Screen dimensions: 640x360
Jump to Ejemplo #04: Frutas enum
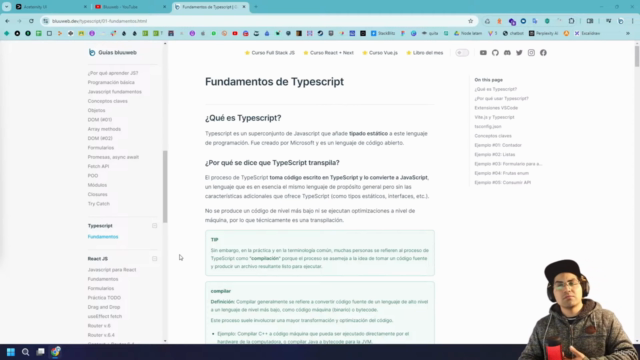point(501,173)
